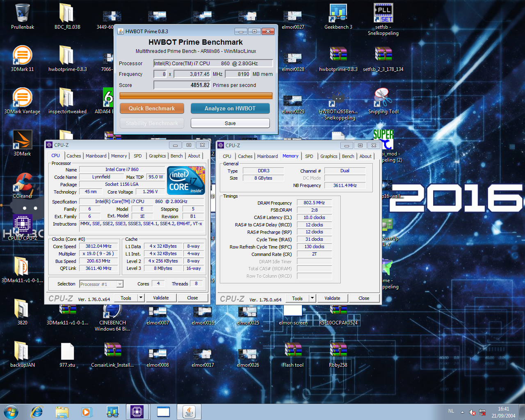
Task: Open Windows Explorer taskbar icon
Action: click(62, 411)
